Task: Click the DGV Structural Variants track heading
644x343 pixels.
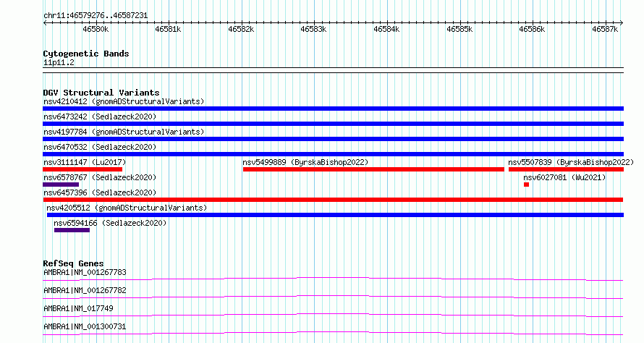Action: pyautogui.click(x=101, y=93)
